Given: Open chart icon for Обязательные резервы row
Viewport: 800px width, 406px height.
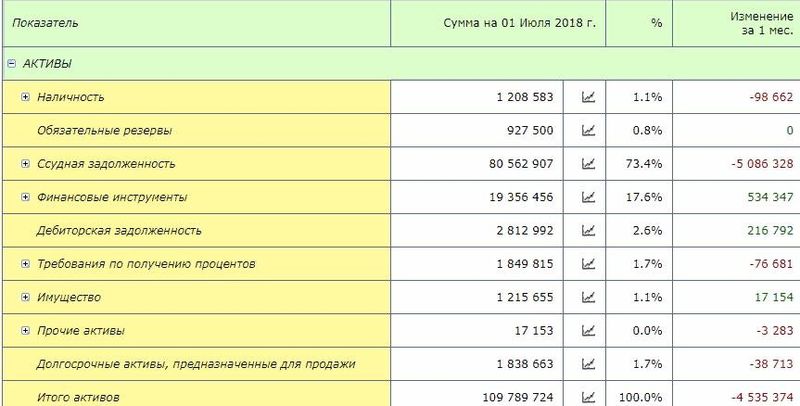Looking at the screenshot, I should point(588,131).
